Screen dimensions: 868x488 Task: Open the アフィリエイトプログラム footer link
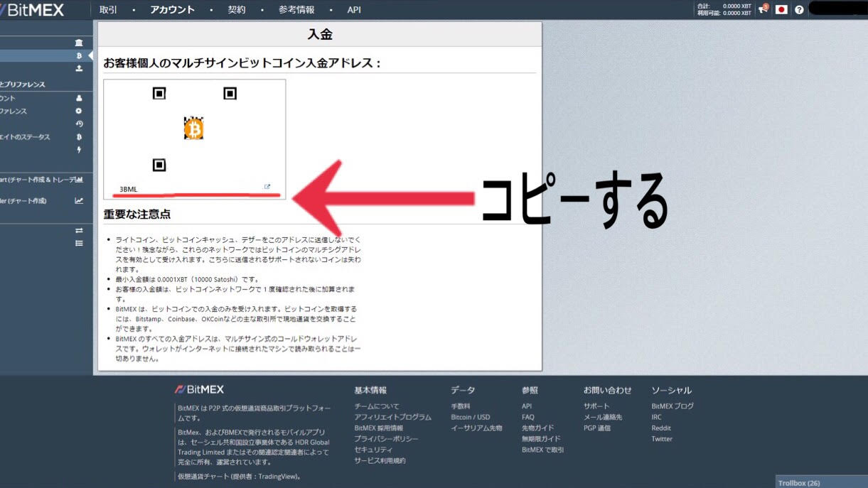pos(392,417)
